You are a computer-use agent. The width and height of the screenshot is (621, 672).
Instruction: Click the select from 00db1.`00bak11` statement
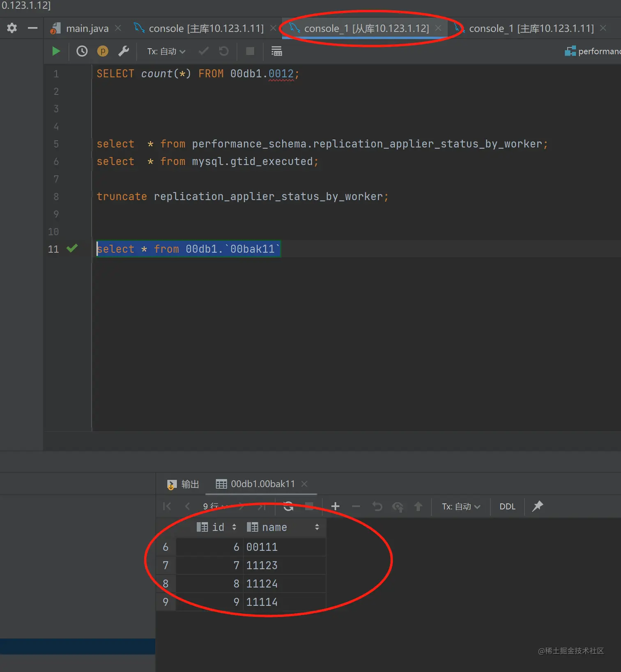pos(189,249)
